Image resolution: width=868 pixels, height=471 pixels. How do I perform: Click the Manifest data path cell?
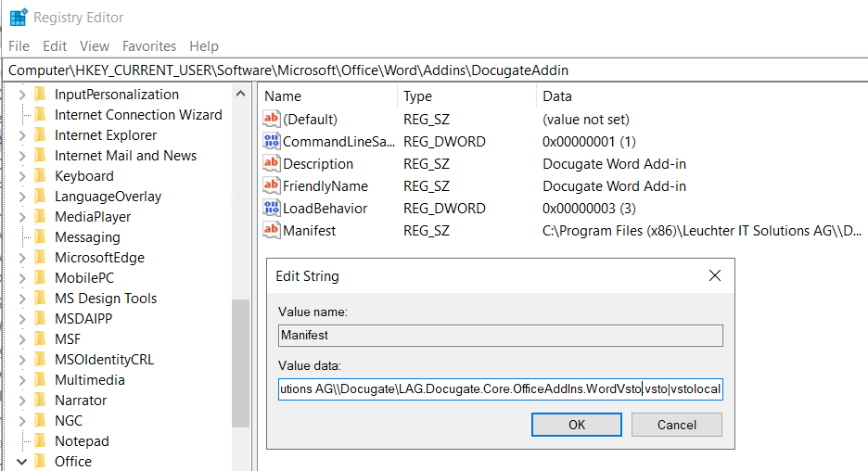(702, 230)
